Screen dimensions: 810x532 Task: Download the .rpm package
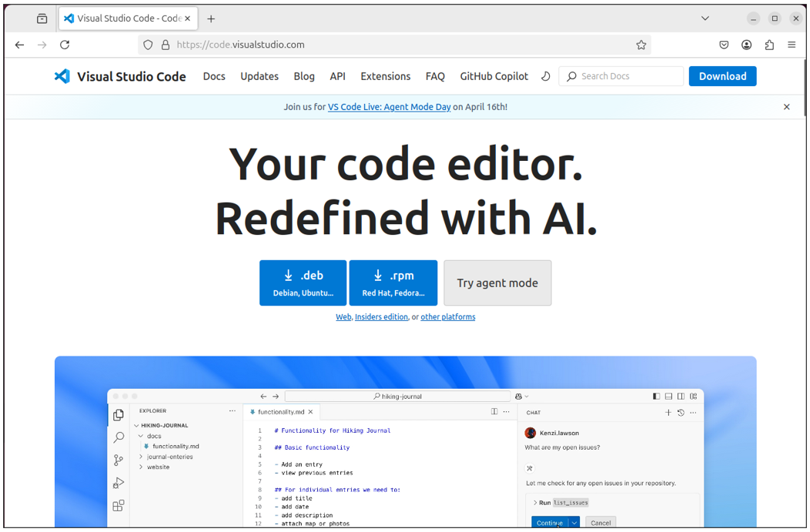(x=393, y=283)
